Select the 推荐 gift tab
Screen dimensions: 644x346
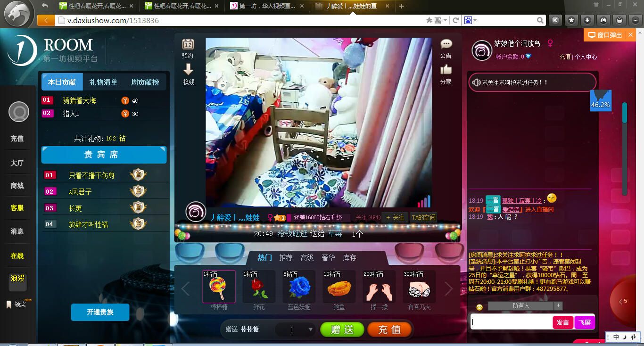tap(286, 258)
